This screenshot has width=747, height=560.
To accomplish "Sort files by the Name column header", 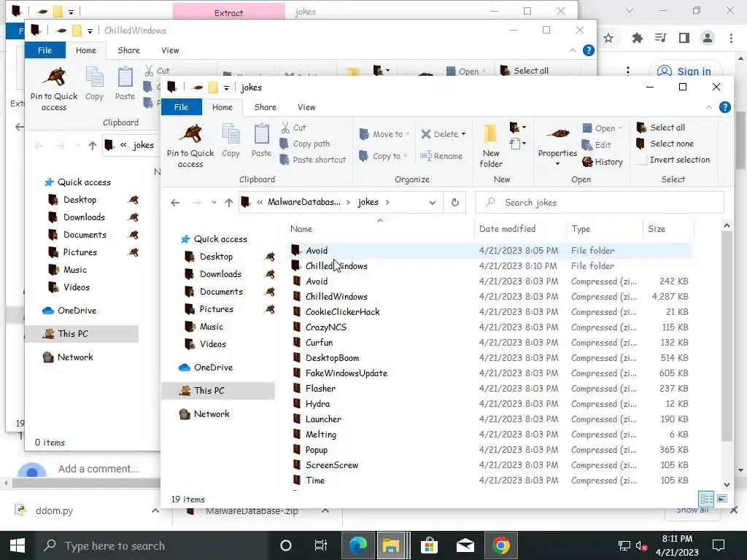I will coord(301,229).
